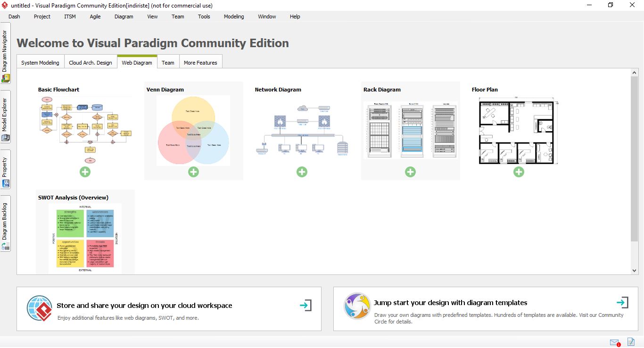Open the Team menu in menu bar

[178, 17]
